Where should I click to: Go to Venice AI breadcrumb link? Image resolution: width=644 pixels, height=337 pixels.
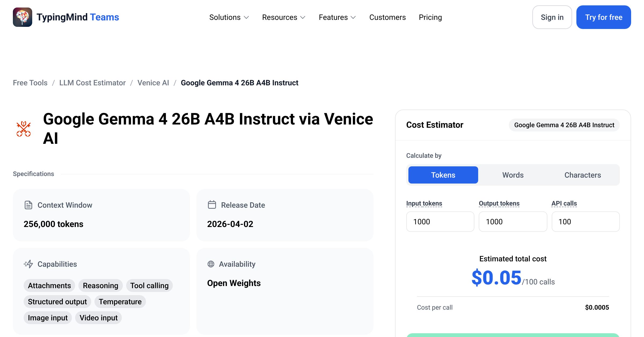153,83
